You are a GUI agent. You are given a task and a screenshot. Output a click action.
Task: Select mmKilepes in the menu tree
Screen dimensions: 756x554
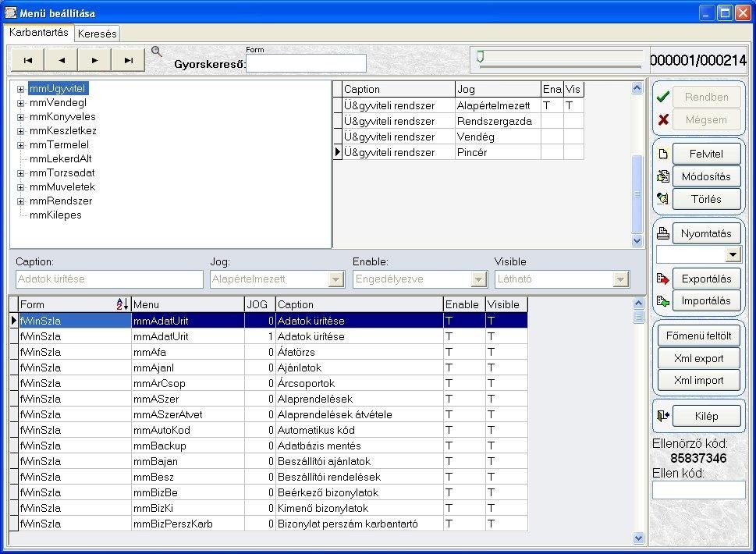click(x=55, y=215)
